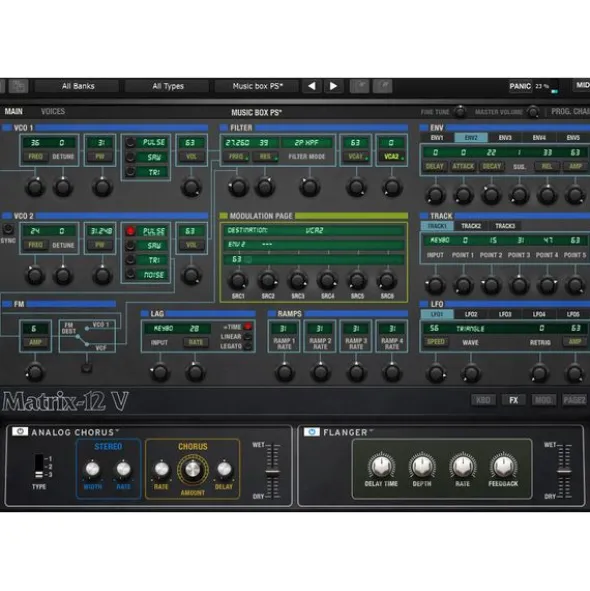Image resolution: width=590 pixels, height=591 pixels.
Task: Click the Flanger Feedback knob
Action: 503,466
